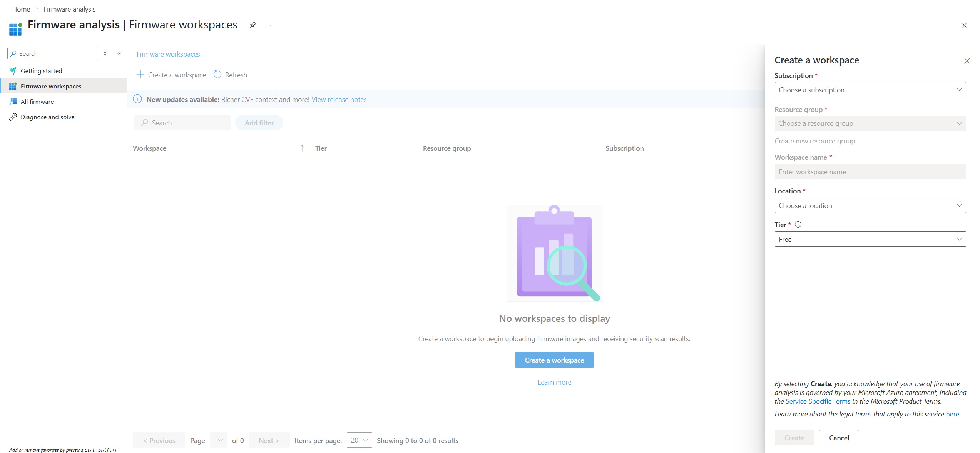Open the Tier dropdown showing Free
This screenshot has height=453, width=980.
870,239
